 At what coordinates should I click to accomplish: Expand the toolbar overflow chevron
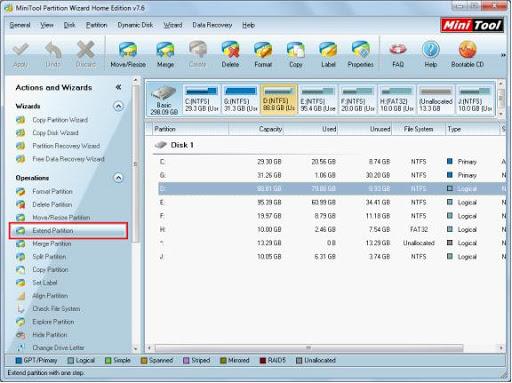(503, 55)
